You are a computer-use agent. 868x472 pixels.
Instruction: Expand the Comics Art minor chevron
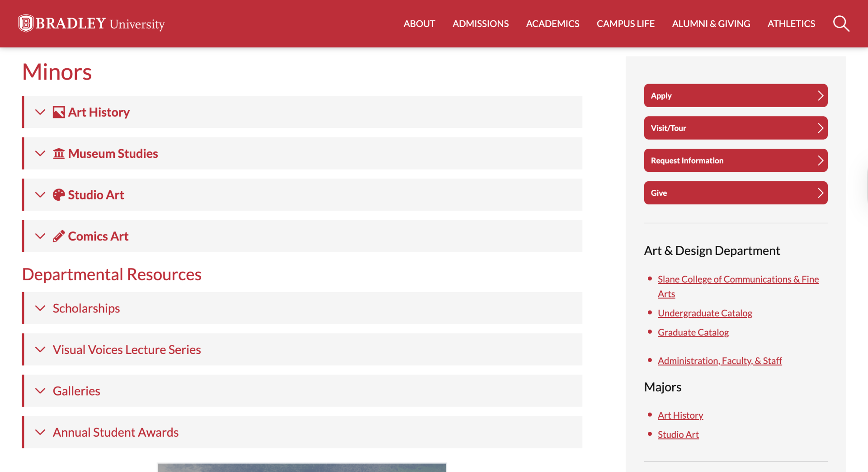(x=40, y=236)
